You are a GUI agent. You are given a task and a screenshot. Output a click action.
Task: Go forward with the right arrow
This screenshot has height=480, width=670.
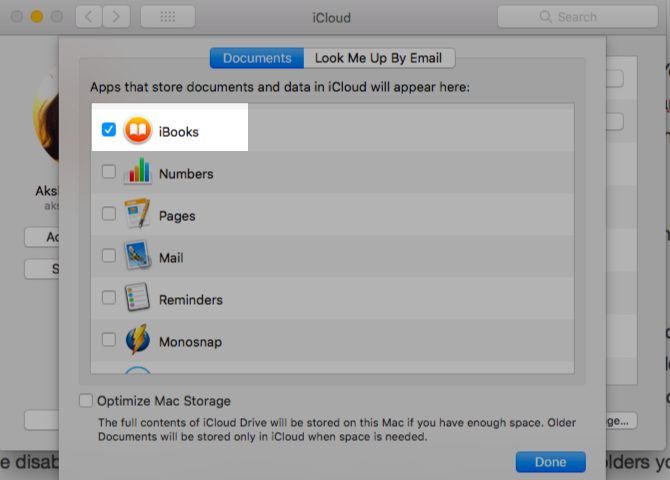point(117,17)
